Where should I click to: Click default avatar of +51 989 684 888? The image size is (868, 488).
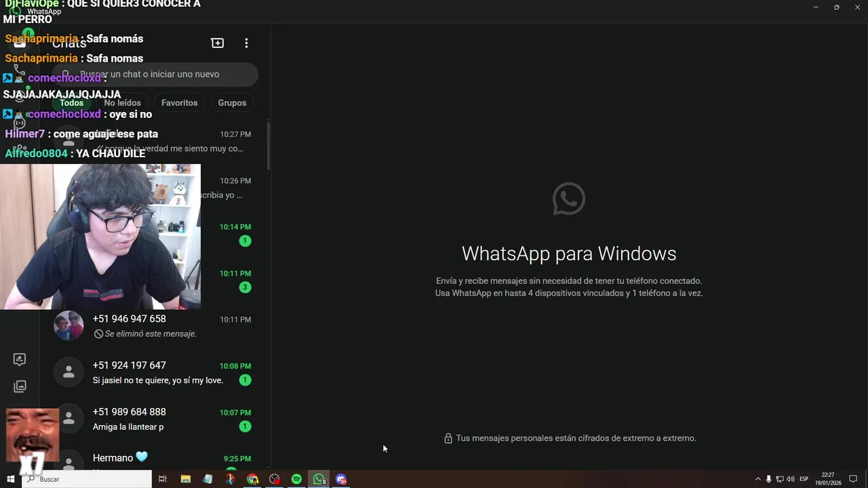pos(68,419)
